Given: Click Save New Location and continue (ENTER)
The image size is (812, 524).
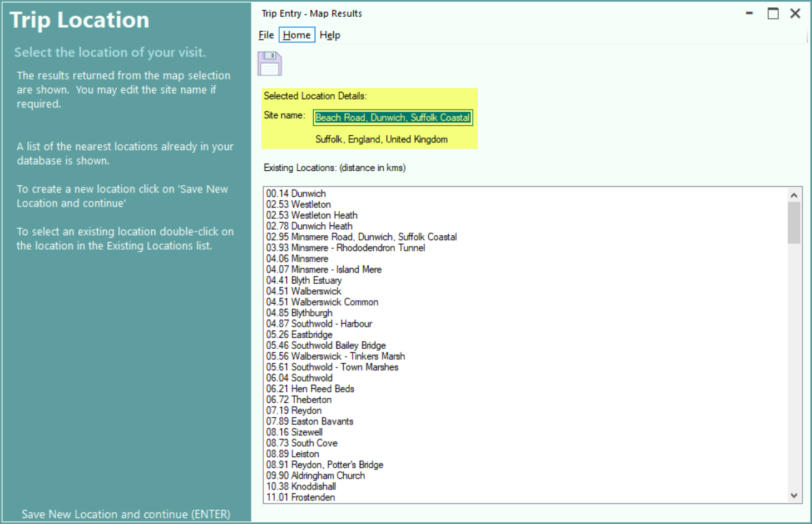Looking at the screenshot, I should (126, 514).
